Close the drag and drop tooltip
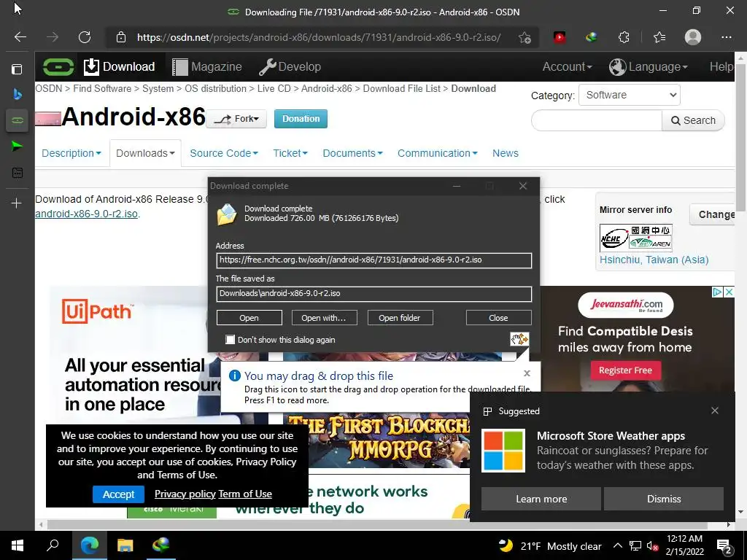The width and height of the screenshot is (747, 560). [527, 373]
